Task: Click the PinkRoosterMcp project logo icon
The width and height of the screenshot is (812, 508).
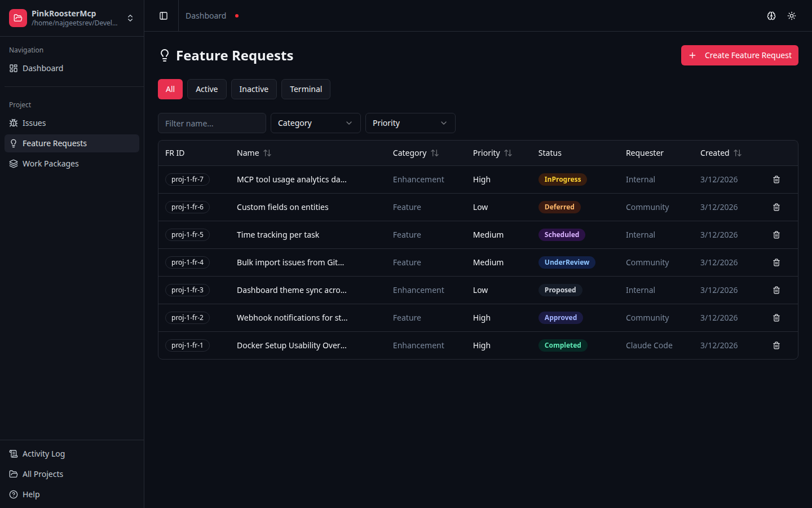Action: click(x=18, y=18)
